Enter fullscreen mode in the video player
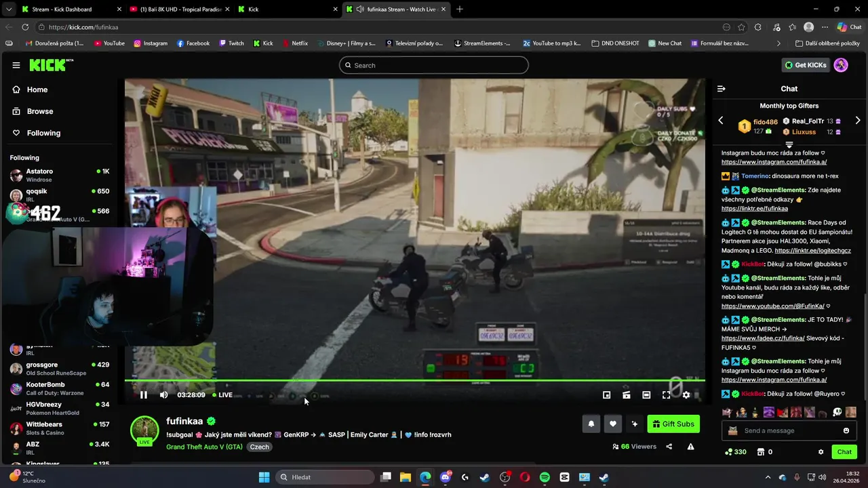 666,394
